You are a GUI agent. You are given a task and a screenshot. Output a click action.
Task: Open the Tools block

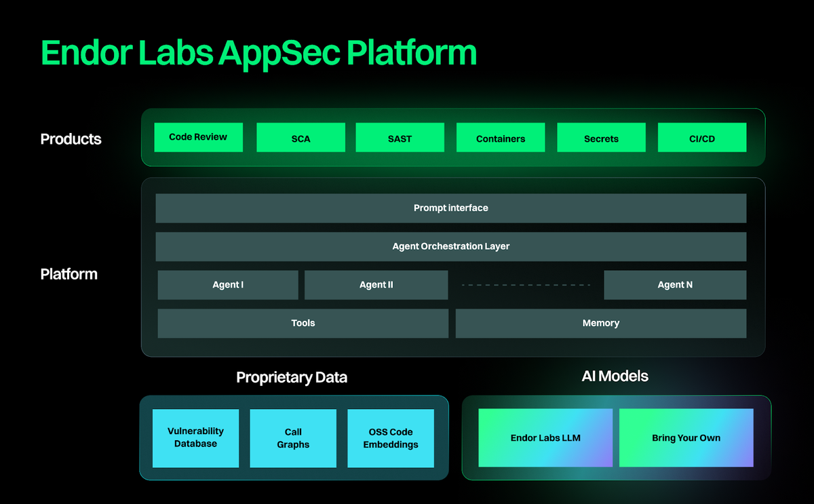[x=303, y=324]
